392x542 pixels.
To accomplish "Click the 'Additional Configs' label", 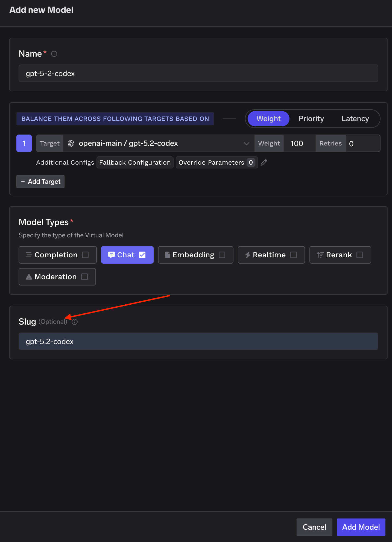I will (65, 162).
